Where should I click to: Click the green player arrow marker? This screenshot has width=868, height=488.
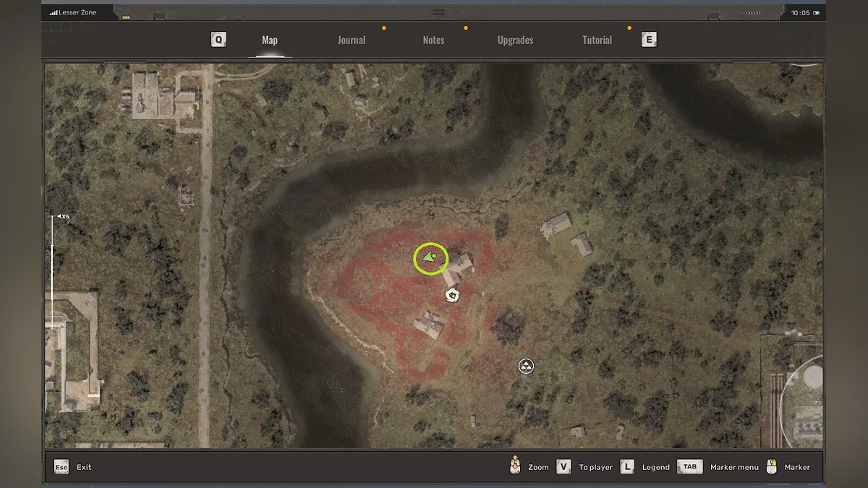click(430, 257)
